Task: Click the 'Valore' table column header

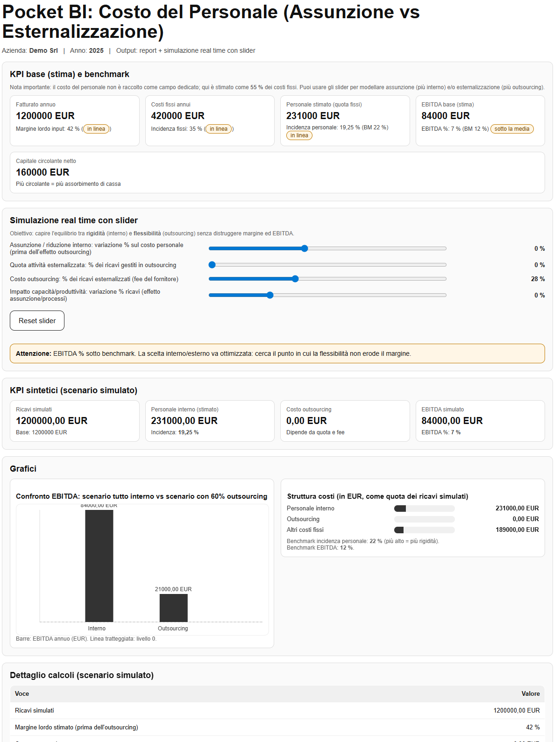Action: pos(530,694)
